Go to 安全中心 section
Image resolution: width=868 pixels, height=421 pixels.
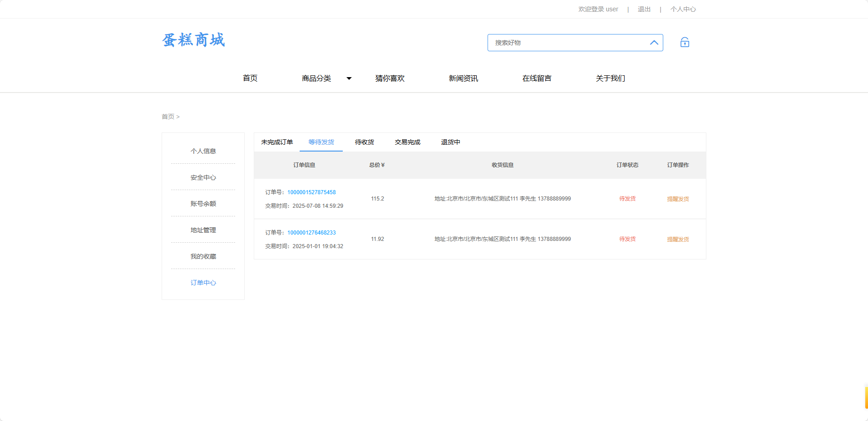coord(203,177)
